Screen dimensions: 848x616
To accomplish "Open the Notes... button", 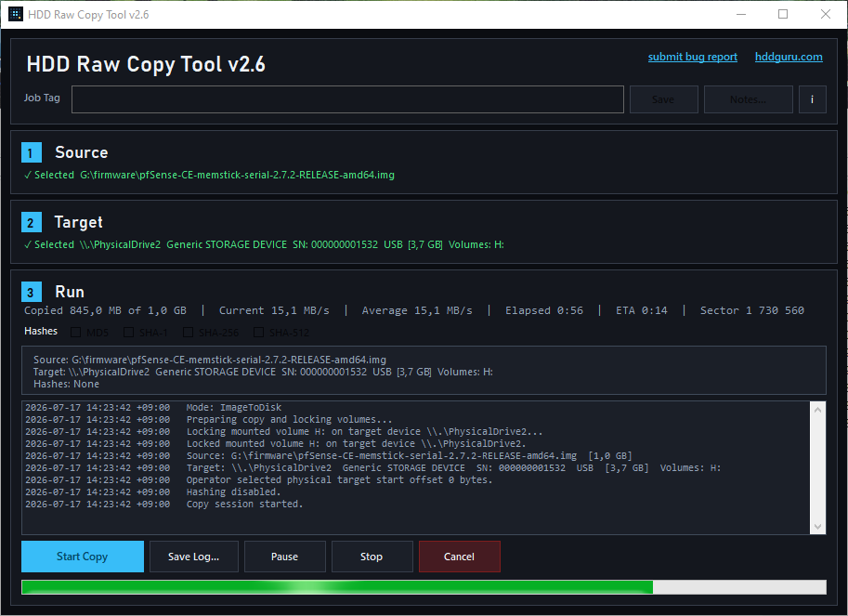I will 748,99.
